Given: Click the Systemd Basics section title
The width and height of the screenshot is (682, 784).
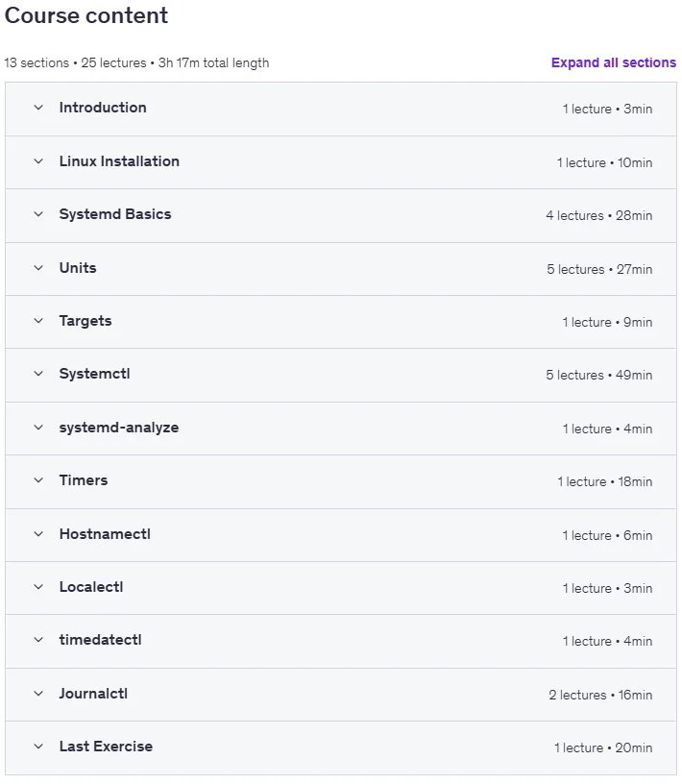Looking at the screenshot, I should pyautogui.click(x=115, y=214).
